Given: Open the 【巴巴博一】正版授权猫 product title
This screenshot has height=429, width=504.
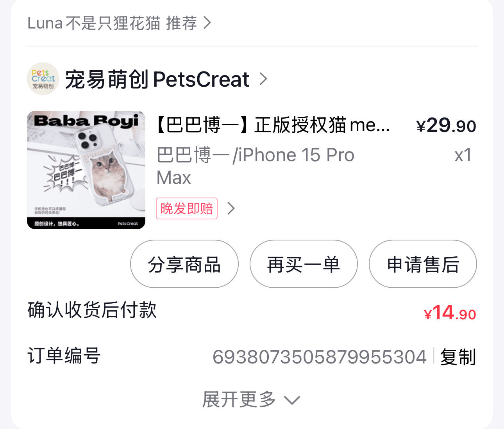Looking at the screenshot, I should coord(273,125).
